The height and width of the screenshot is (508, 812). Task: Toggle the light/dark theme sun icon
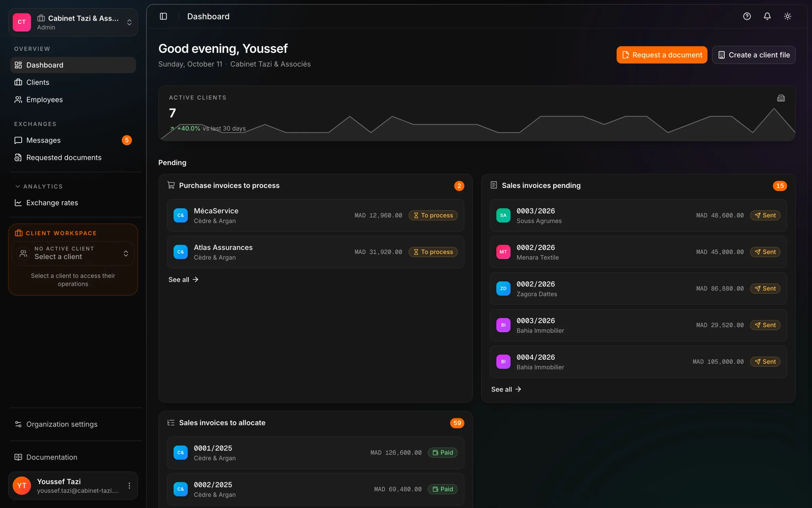[x=787, y=16]
